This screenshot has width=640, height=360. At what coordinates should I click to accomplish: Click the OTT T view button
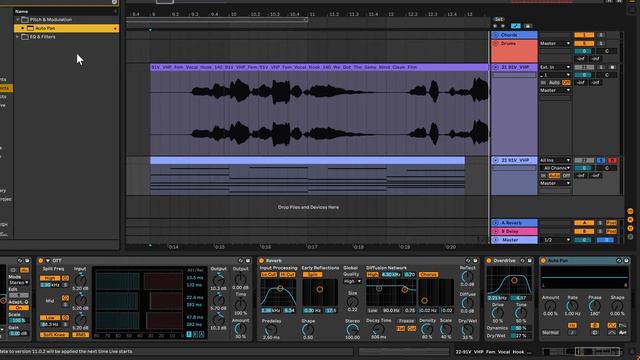(x=189, y=334)
